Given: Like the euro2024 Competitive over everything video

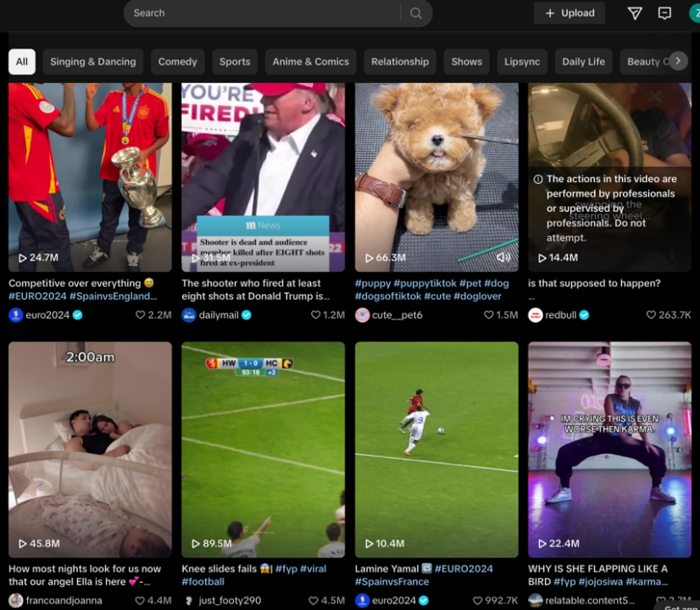Looking at the screenshot, I should pos(141,315).
